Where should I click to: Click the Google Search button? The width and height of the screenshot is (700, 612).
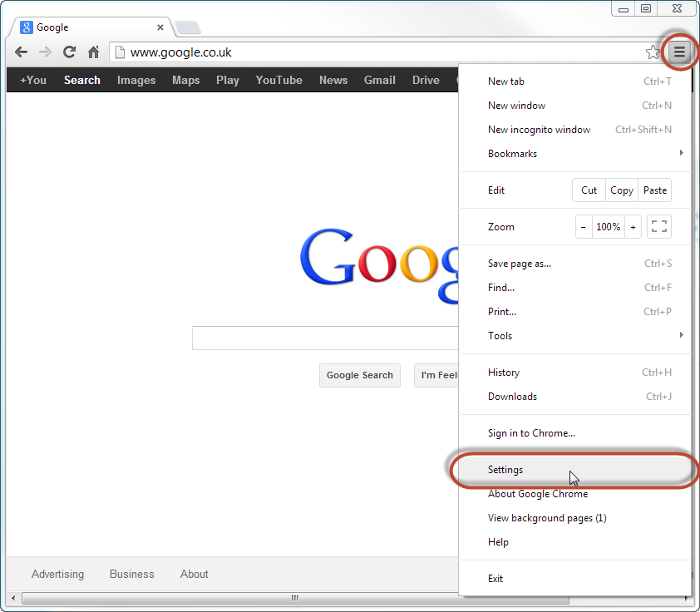pos(360,375)
